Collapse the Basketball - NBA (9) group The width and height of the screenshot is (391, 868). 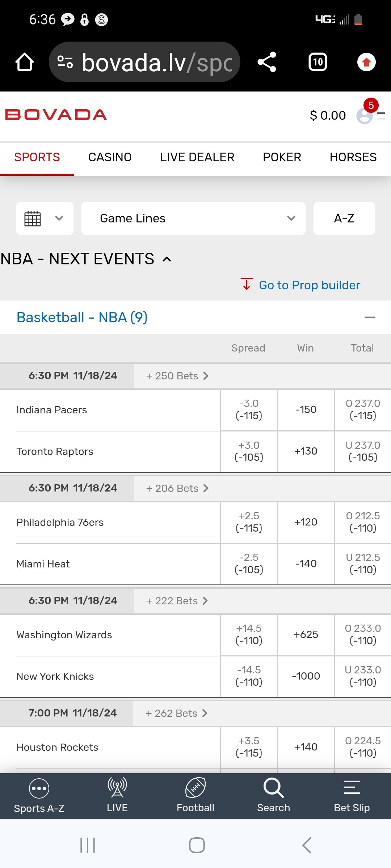coord(369,318)
